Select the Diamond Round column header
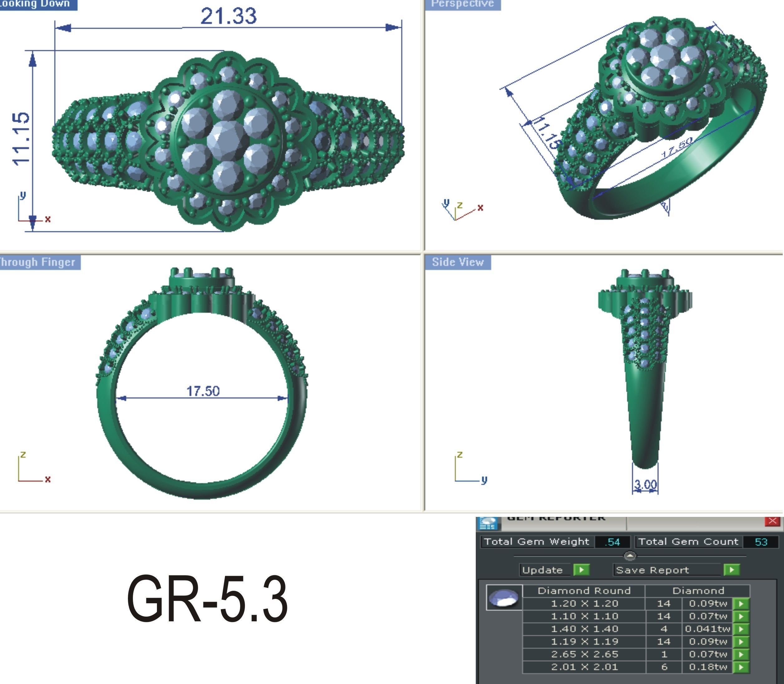 (x=584, y=591)
